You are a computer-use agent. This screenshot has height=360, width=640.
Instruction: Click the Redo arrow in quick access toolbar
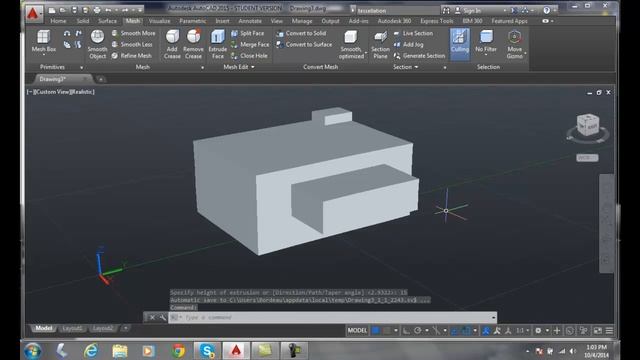(125, 10)
